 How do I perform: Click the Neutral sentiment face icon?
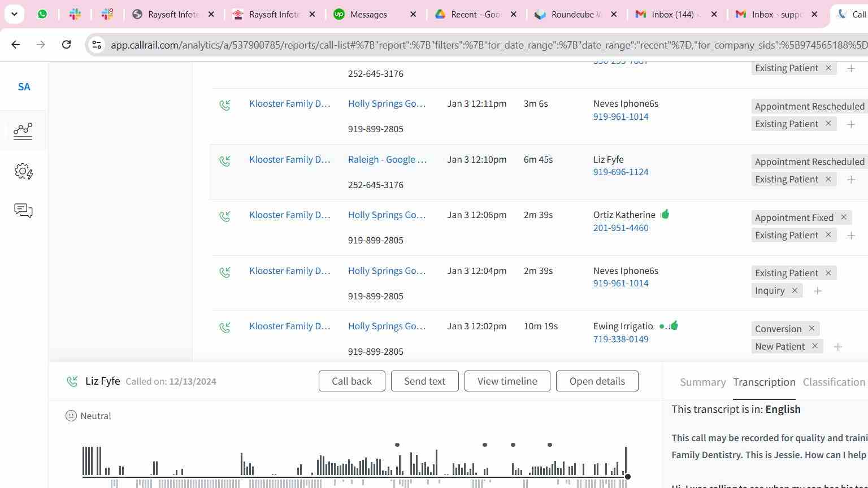pyautogui.click(x=71, y=416)
